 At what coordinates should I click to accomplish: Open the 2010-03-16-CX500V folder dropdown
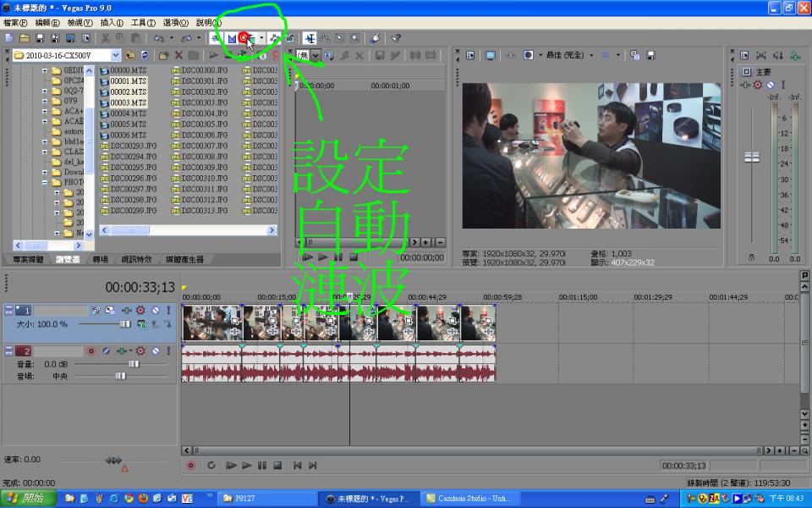115,55
